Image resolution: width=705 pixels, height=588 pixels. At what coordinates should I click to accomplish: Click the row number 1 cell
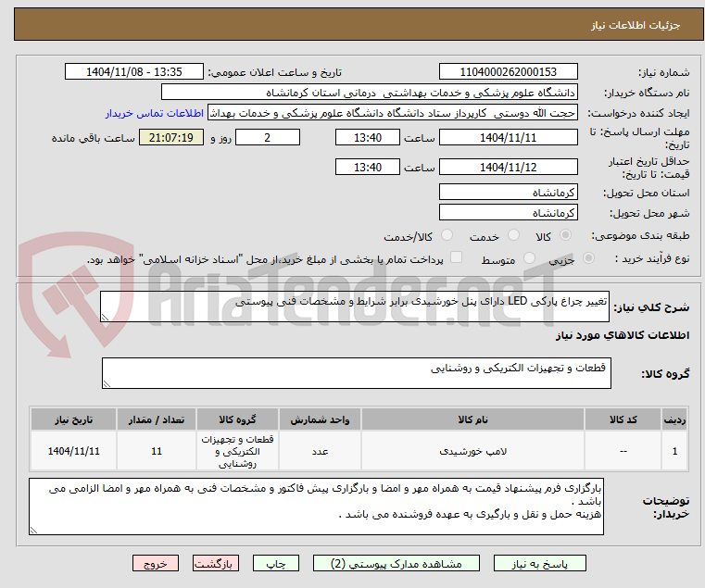pyautogui.click(x=674, y=451)
